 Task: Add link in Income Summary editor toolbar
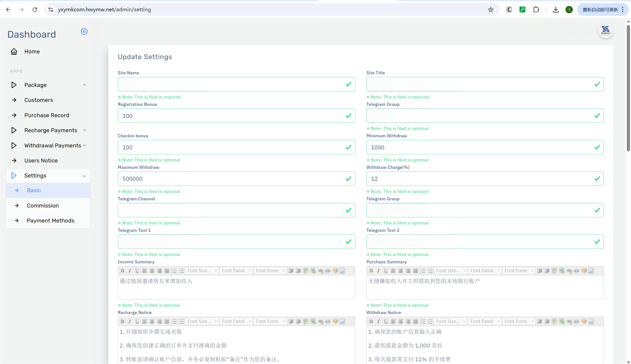click(x=320, y=270)
